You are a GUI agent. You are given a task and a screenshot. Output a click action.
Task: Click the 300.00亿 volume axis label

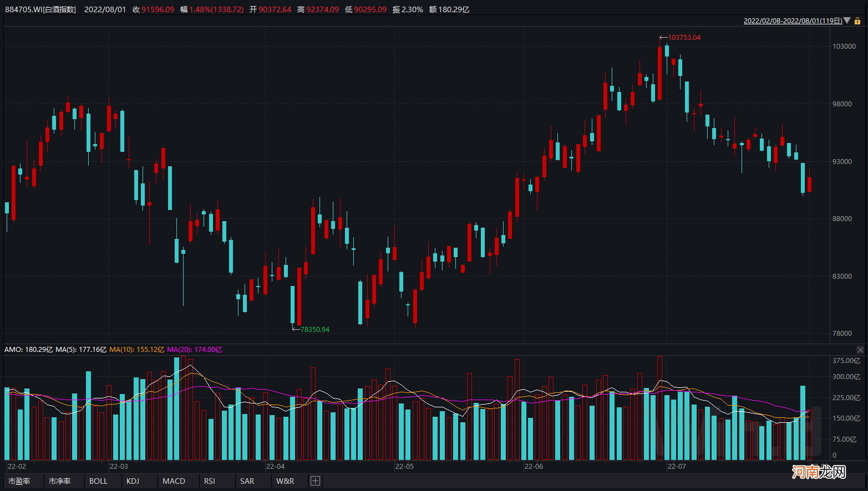pos(846,377)
